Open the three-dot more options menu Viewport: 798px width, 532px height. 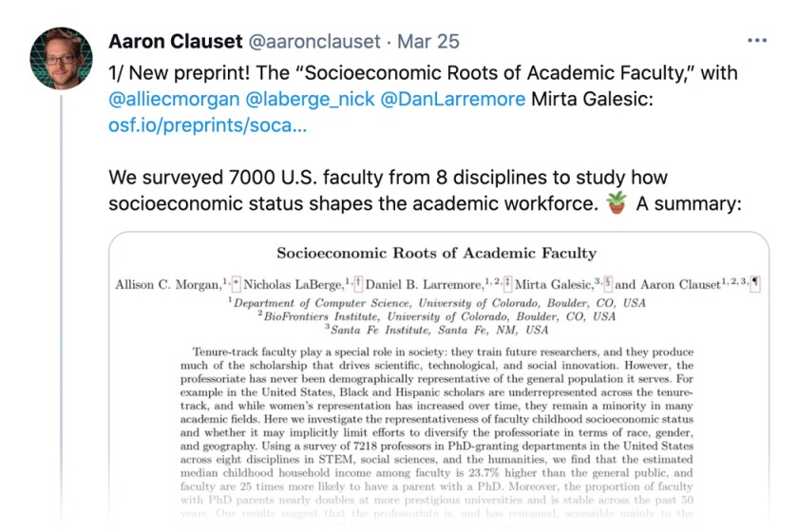click(757, 41)
